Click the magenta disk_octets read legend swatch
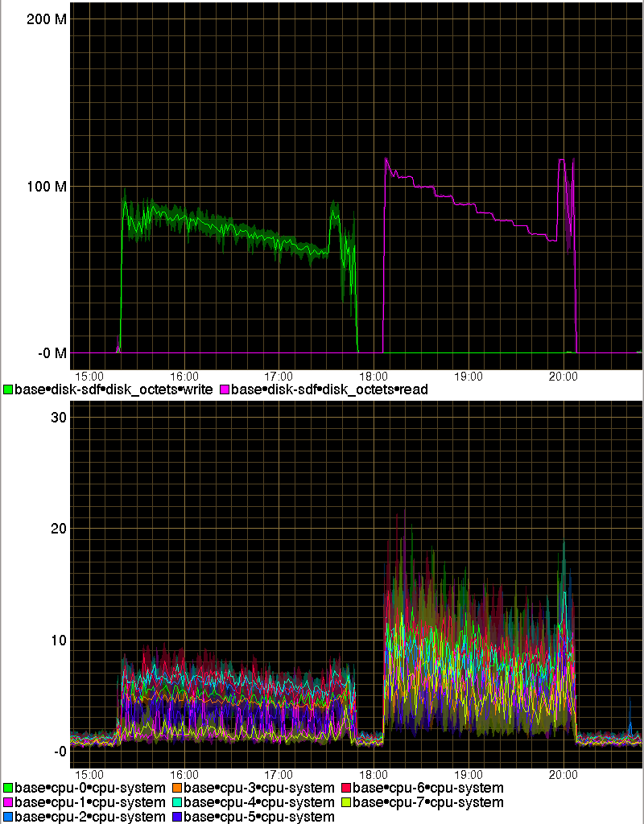Viewport: 644px width, 824px height. pyautogui.click(x=225, y=389)
